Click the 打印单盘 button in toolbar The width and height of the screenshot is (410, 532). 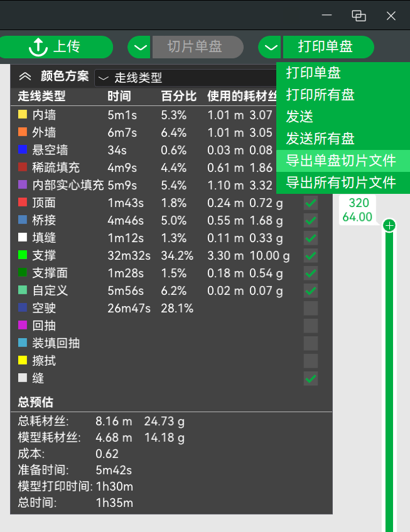point(326,47)
